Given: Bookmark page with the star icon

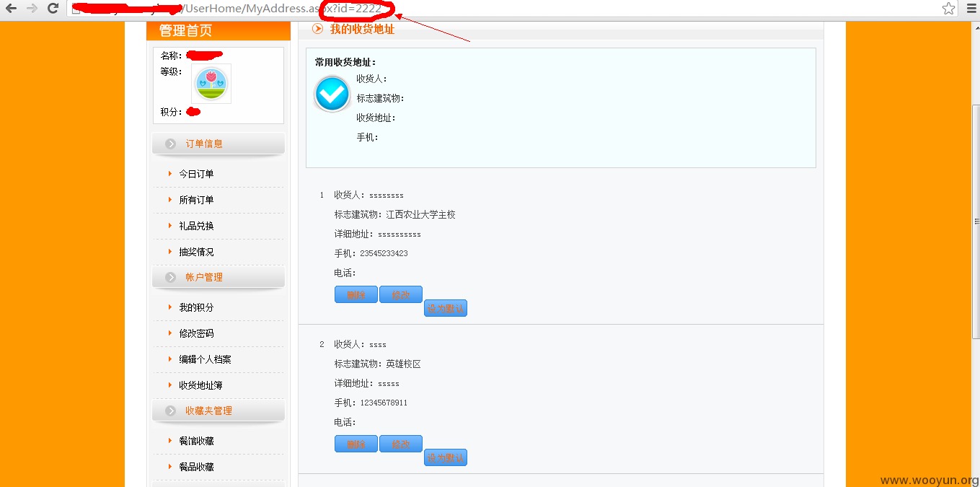Looking at the screenshot, I should coord(948,9).
